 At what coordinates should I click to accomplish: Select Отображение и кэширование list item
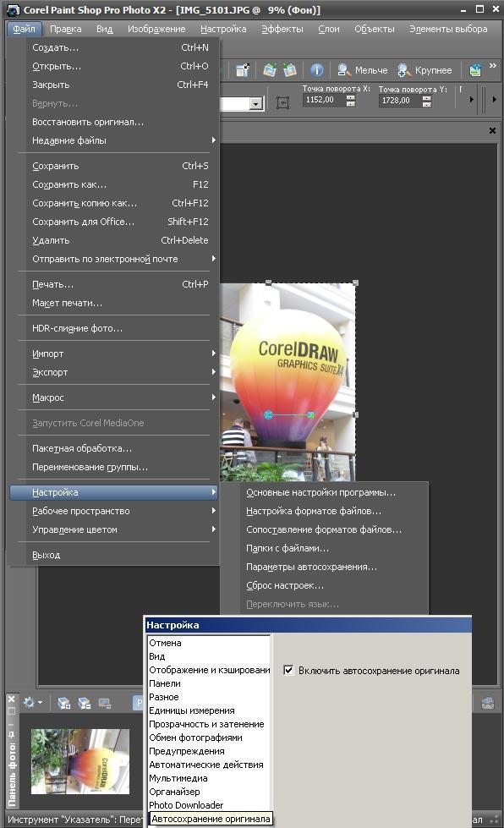(x=209, y=670)
